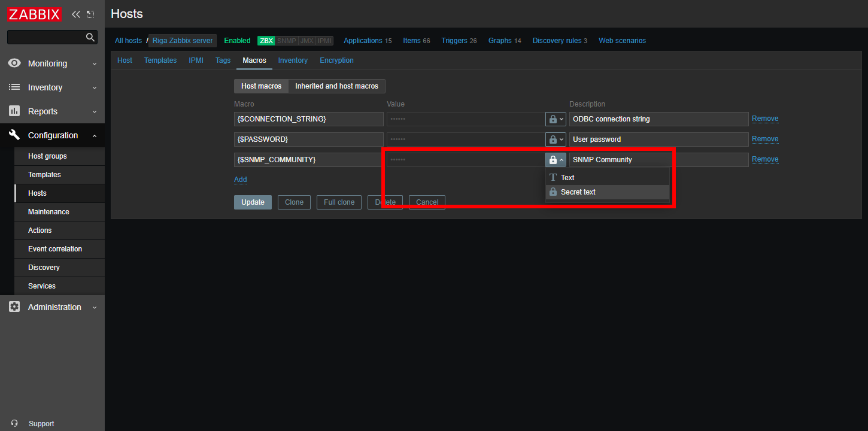This screenshot has height=431, width=868.
Task: Click the search magnifier icon in sidebar
Action: [x=90, y=37]
